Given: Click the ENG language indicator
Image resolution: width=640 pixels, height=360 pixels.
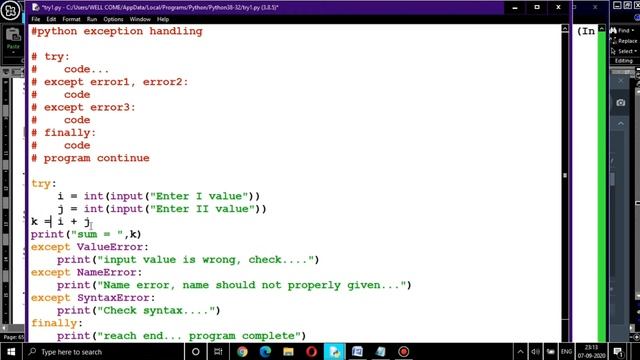Looking at the screenshot, I should coord(566,351).
